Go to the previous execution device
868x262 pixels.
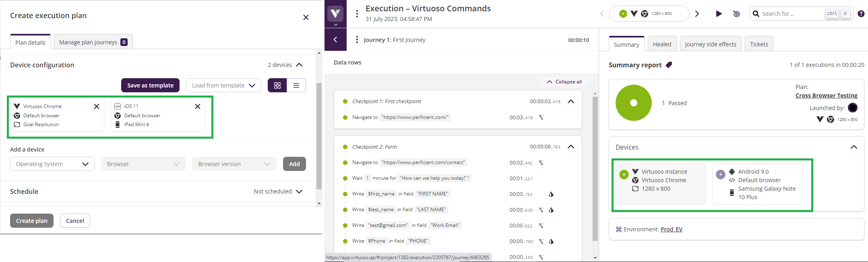pyautogui.click(x=602, y=14)
